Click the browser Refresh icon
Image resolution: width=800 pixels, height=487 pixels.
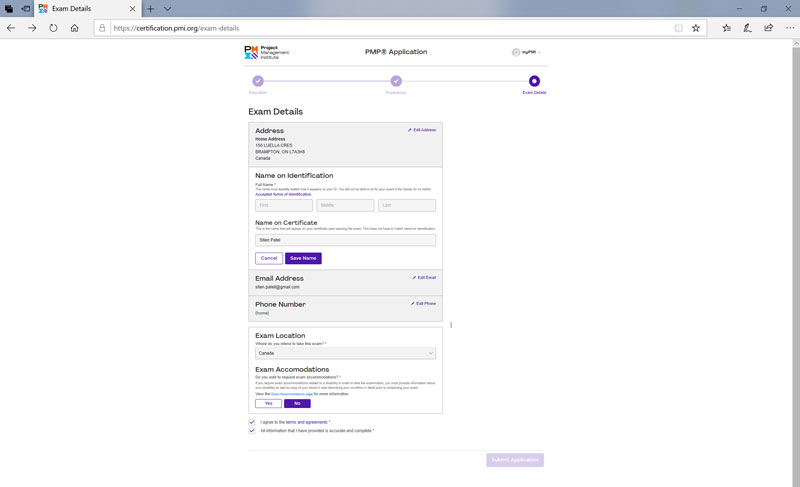[x=53, y=28]
